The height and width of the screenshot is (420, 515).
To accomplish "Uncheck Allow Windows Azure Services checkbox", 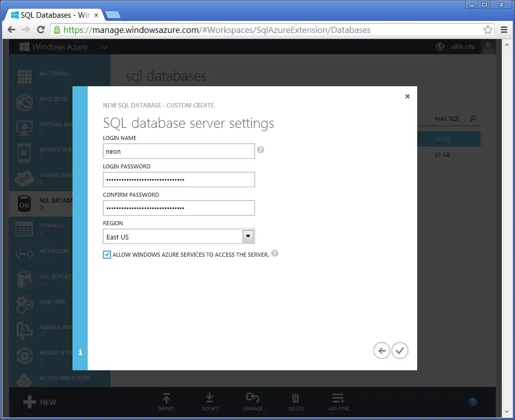I will (107, 254).
